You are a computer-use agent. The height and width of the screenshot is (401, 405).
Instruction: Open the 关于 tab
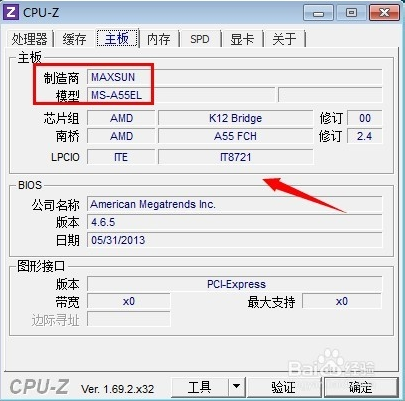(284, 39)
